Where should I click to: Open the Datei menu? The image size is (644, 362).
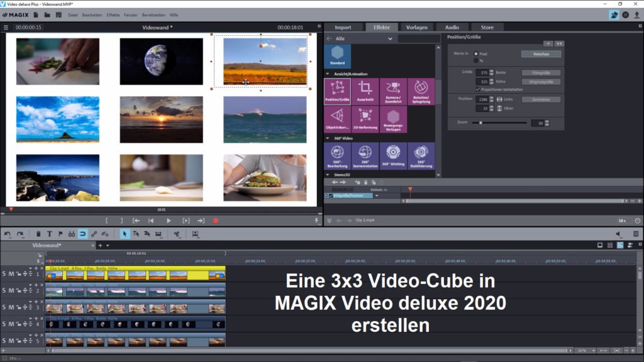coord(73,15)
